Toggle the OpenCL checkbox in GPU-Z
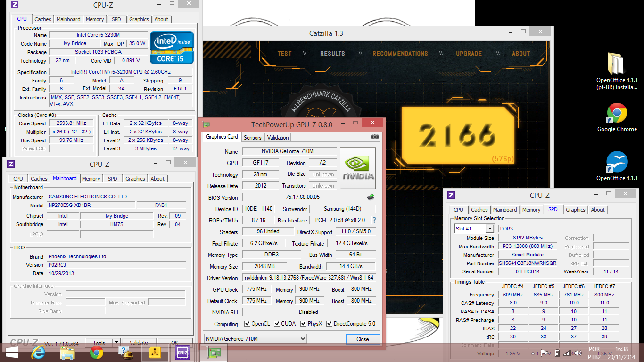Image resolution: width=644 pixels, height=362 pixels. (x=248, y=324)
